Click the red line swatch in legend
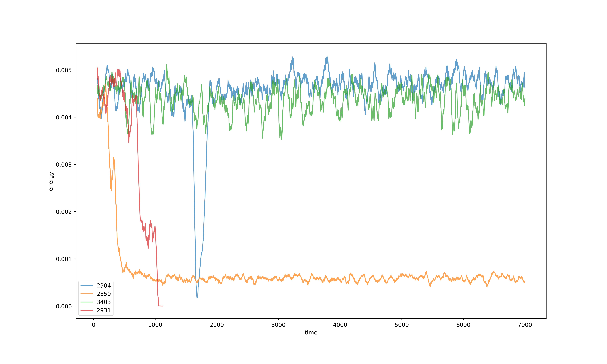Image resolution: width=607 pixels, height=364 pixels. 86,310
